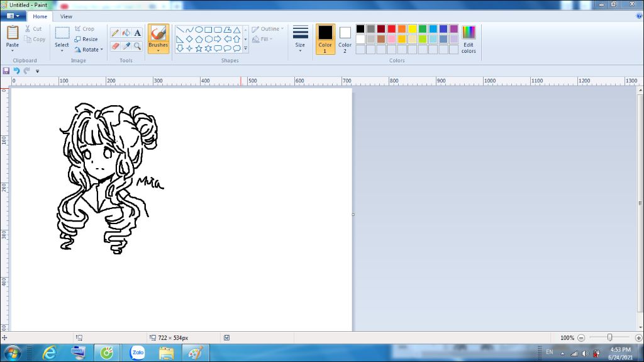Click the volume icon in system tray
The width and height of the screenshot is (644, 362).
586,353
